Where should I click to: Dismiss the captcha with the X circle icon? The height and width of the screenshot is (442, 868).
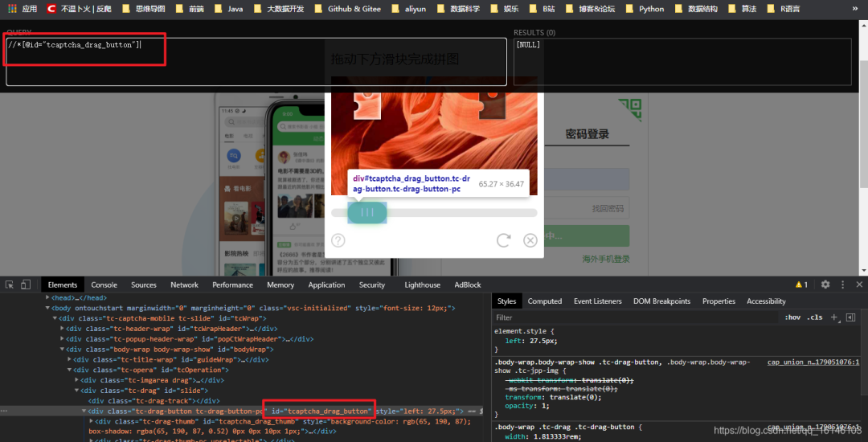[530, 240]
